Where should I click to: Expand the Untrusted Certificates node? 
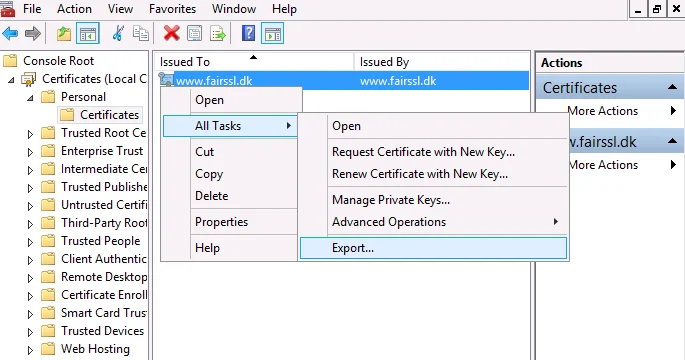click(x=30, y=206)
